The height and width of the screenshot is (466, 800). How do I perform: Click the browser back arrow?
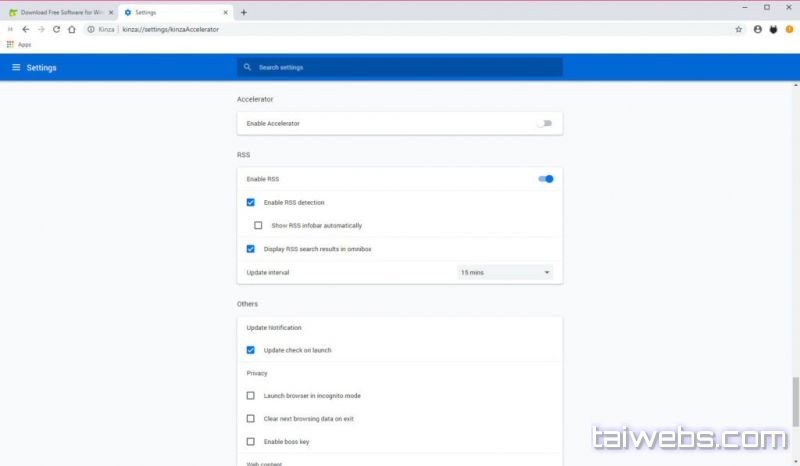pyautogui.click(x=26, y=29)
